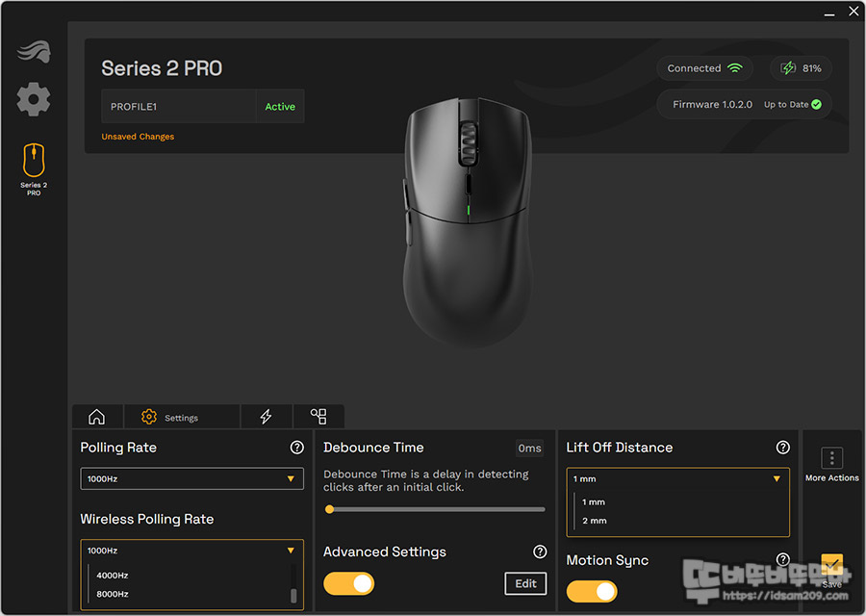Select 1 mm option in the list
The height and width of the screenshot is (616, 866).
pos(593,502)
